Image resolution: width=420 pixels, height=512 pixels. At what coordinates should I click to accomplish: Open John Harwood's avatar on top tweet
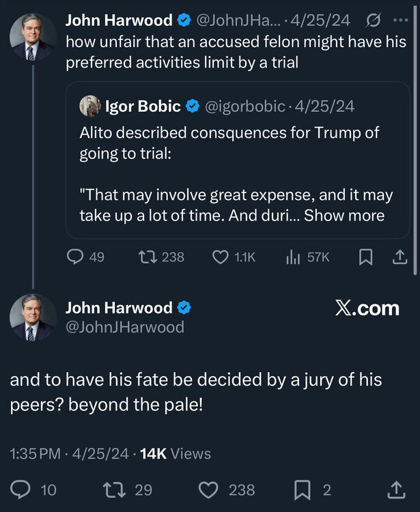point(33,36)
